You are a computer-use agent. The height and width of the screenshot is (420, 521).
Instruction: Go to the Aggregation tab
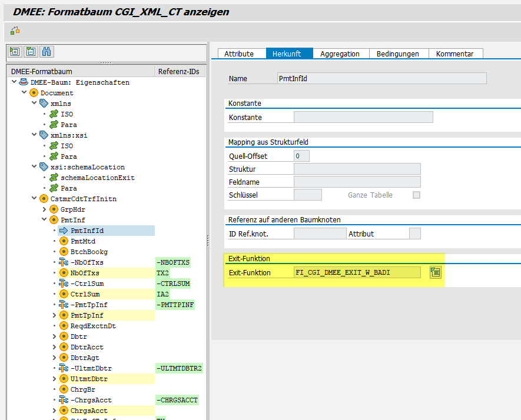[340, 54]
